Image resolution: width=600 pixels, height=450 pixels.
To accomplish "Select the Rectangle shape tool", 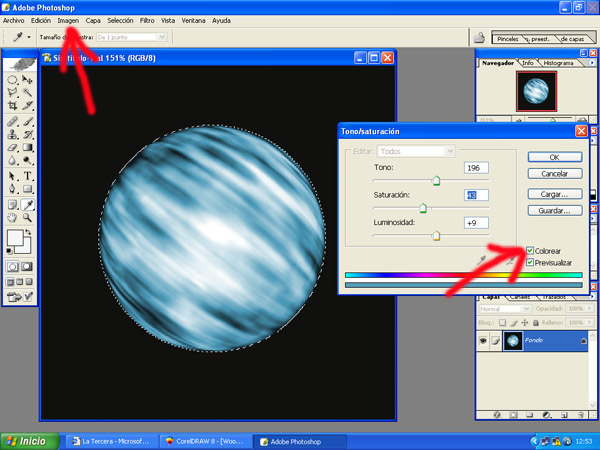I will (27, 189).
